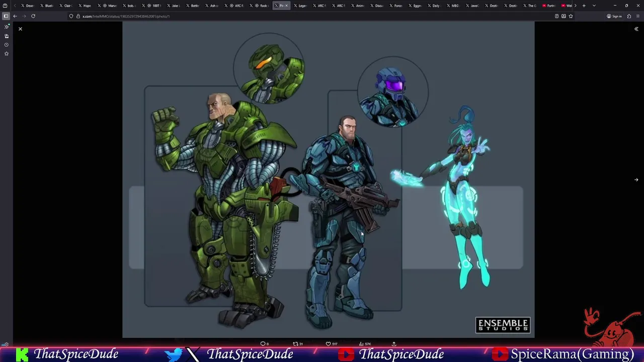Click the concept art photo

point(328,179)
